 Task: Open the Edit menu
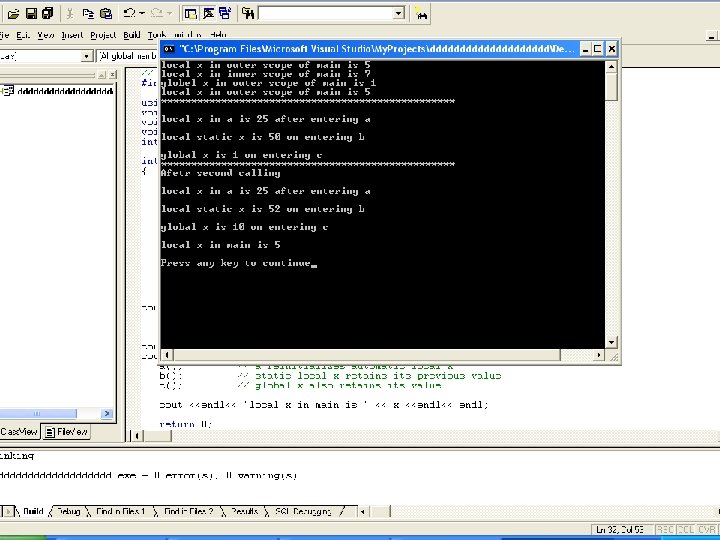(22, 35)
